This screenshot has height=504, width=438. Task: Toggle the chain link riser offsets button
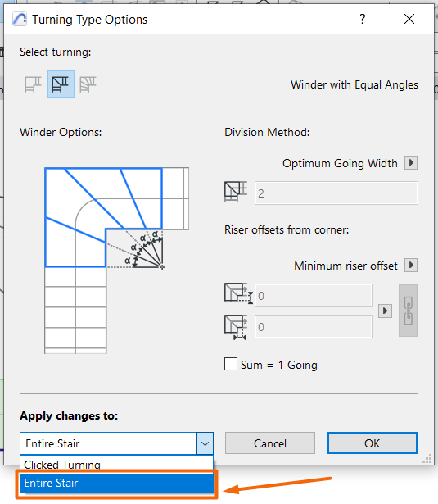click(408, 311)
